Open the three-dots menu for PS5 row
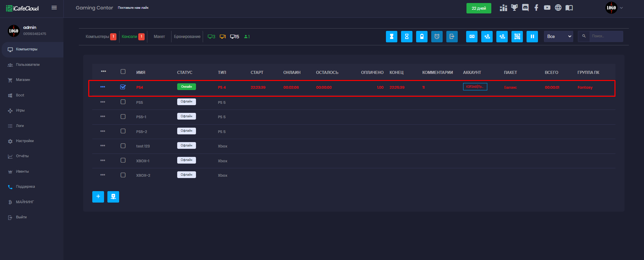 click(103, 102)
